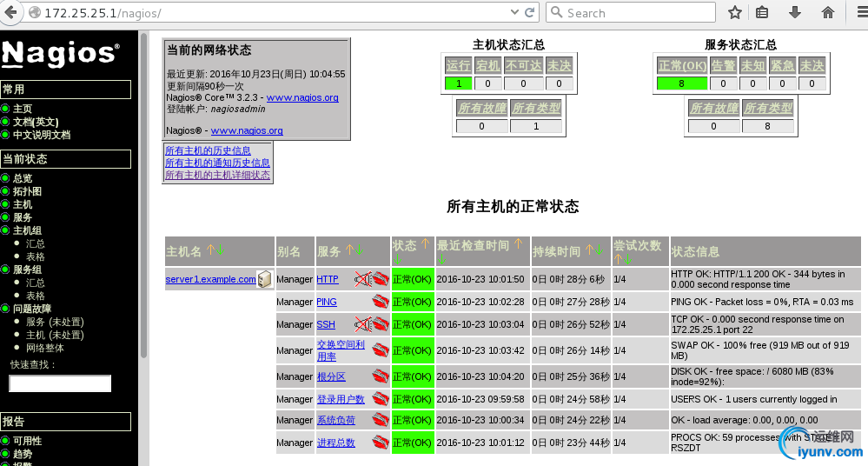Open 所有主机的主机详细状态 link

click(217, 175)
